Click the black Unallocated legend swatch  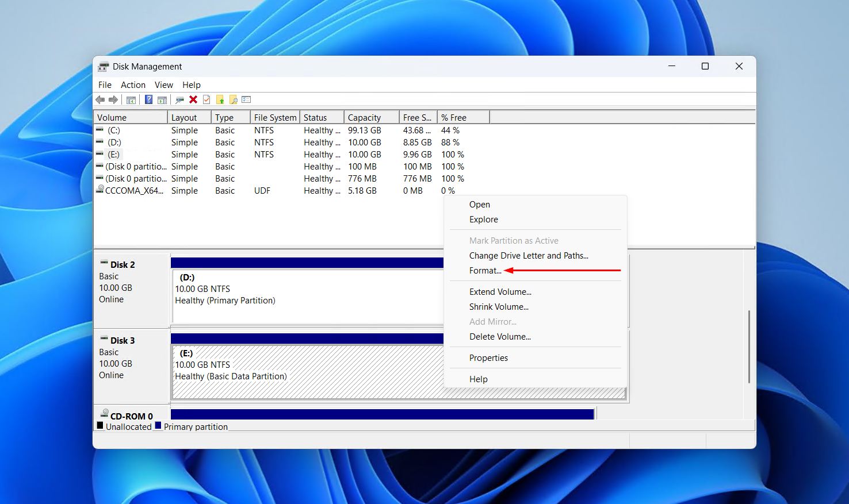(100, 426)
